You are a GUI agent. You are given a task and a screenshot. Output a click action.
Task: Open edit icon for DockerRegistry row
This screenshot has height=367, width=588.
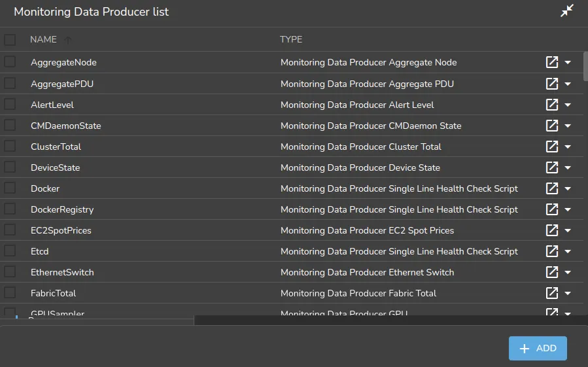point(552,209)
